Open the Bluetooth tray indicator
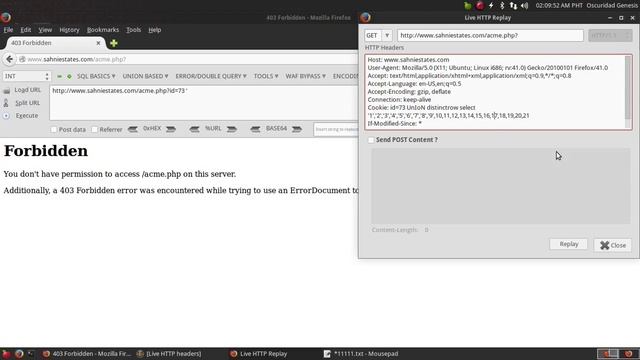 point(502,5)
